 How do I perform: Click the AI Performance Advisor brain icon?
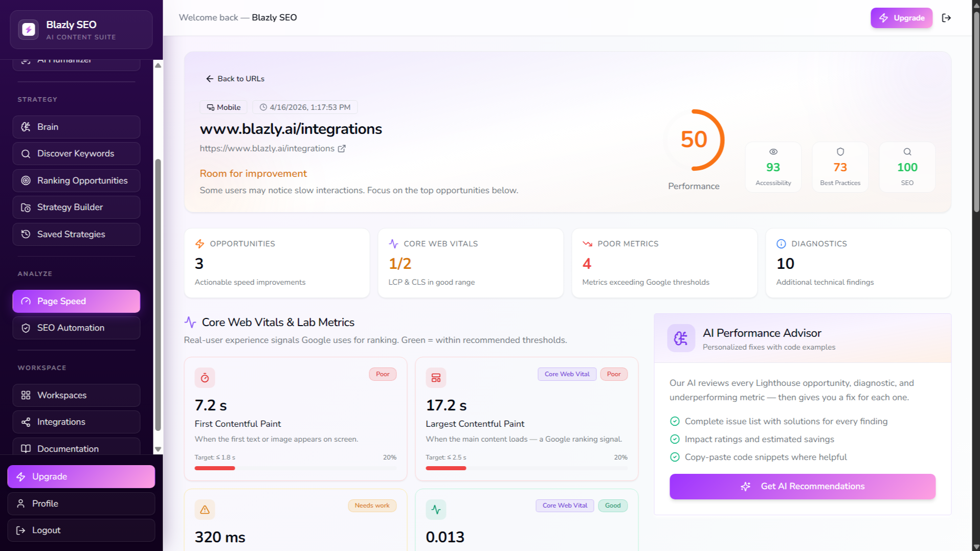681,338
